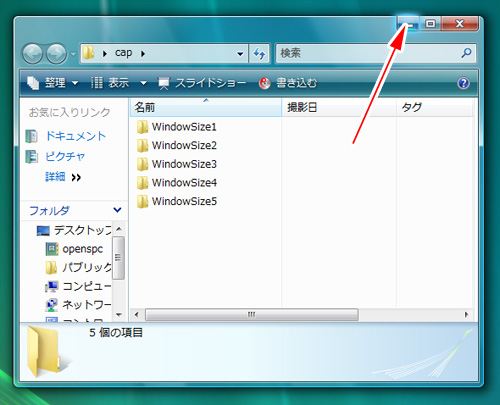Open the dropdown arrow beside 表示
Viewport: 500px width, 405px height.
coord(143,83)
